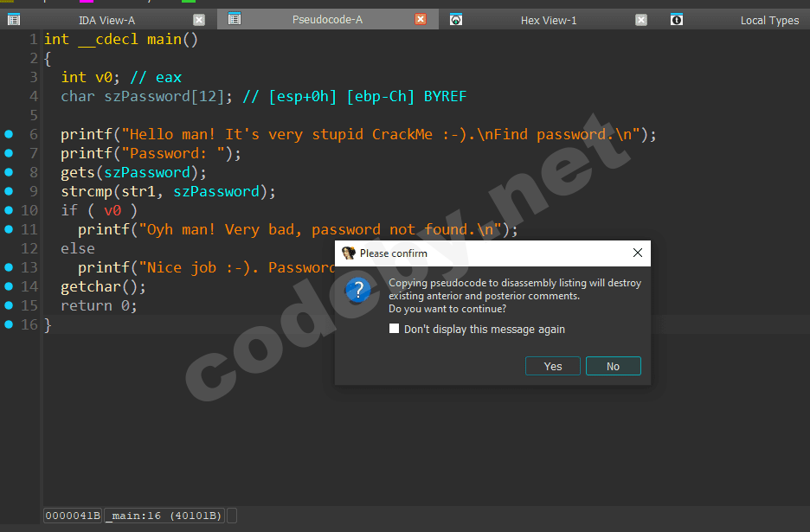Click "main" in the function declaration
This screenshot has height=532, width=810.
tap(164, 39)
